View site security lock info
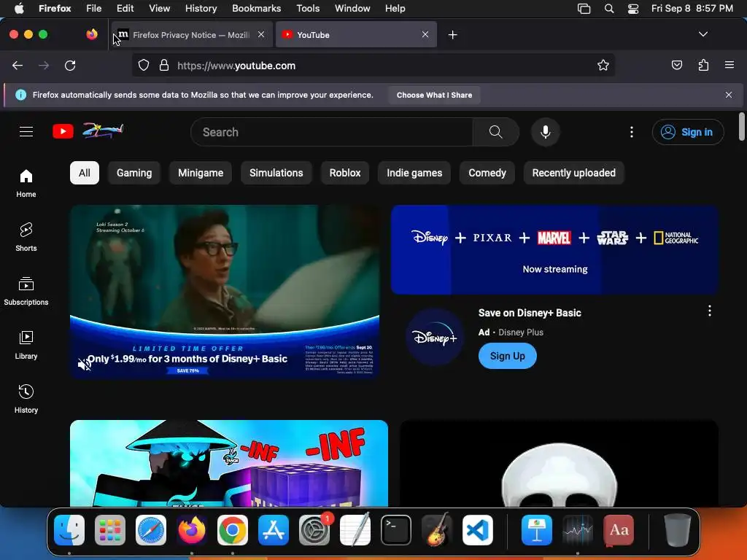 coord(164,66)
